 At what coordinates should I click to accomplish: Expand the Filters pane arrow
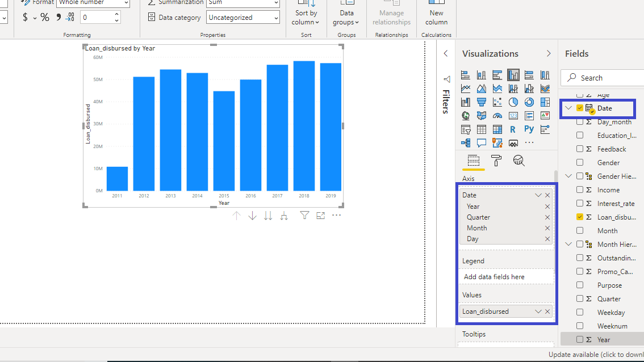tap(446, 54)
